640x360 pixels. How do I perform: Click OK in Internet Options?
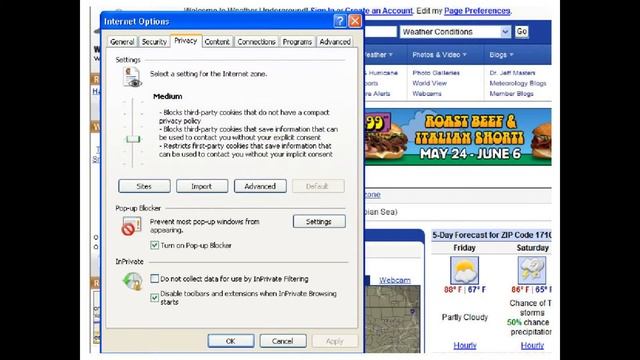231,341
